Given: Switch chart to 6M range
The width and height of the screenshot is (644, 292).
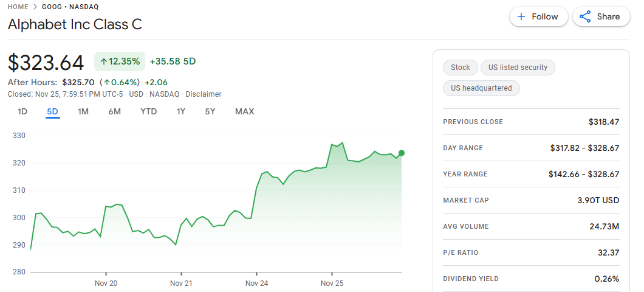Looking at the screenshot, I should point(115,111).
